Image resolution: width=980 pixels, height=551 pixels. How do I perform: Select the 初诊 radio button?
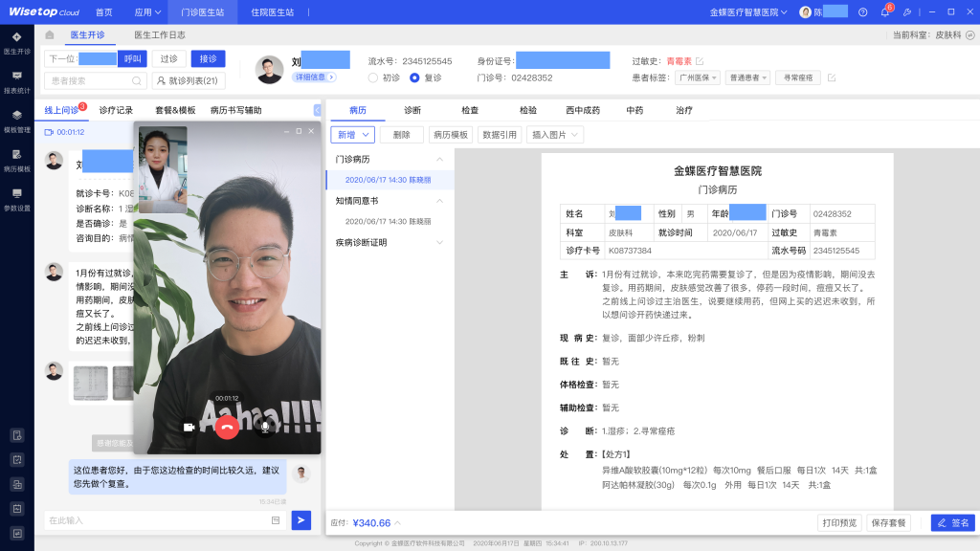coord(375,77)
